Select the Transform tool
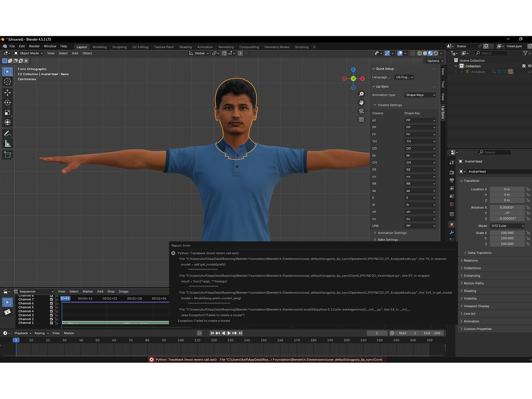532x399 pixels. (8, 122)
